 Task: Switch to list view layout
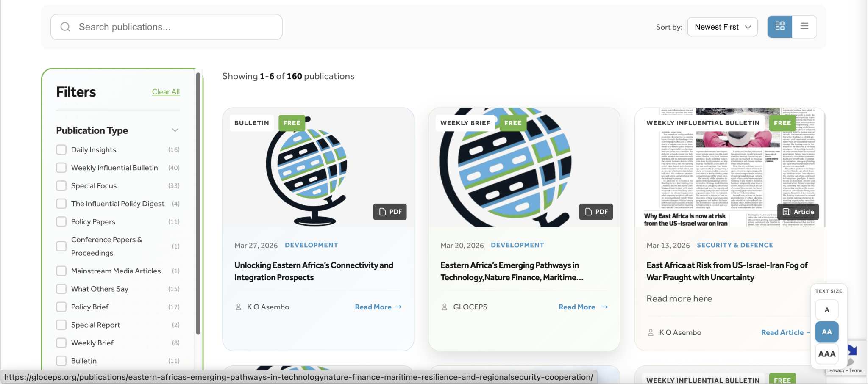point(804,27)
